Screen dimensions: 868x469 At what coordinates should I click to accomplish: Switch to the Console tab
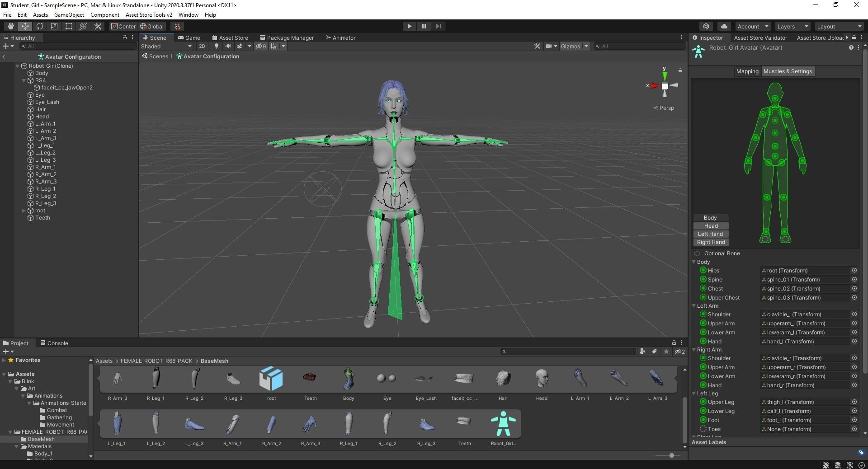click(x=54, y=343)
